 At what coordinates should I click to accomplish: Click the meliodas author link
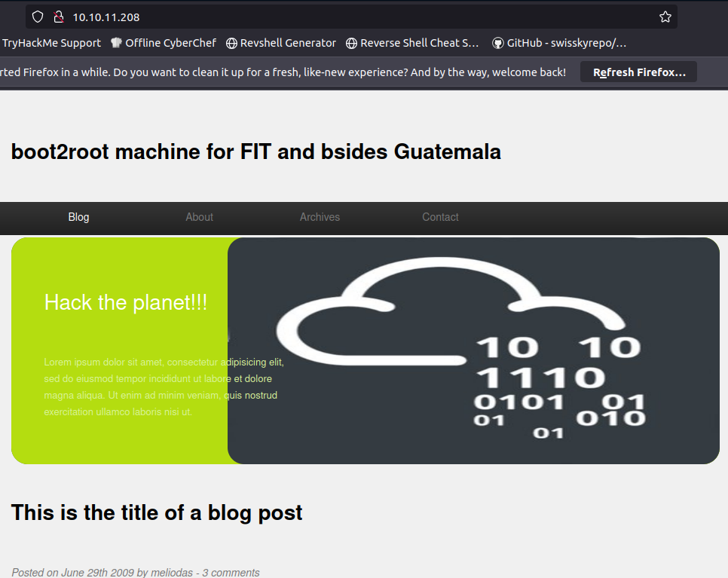[x=173, y=573]
